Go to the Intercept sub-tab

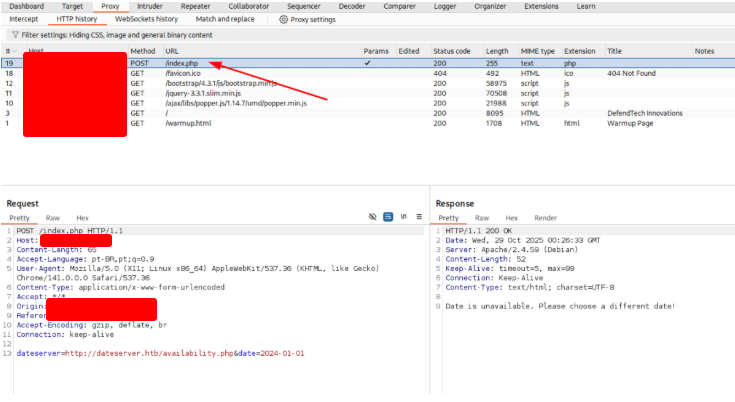tap(23, 19)
